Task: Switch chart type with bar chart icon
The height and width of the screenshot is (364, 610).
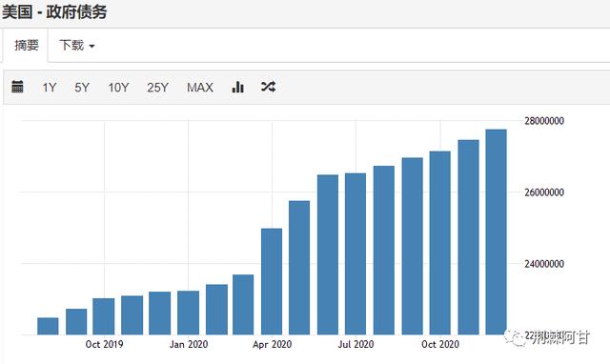Action: [x=237, y=87]
